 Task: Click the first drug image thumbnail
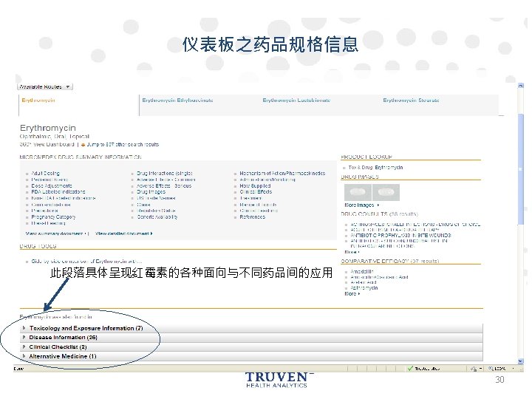point(358,192)
